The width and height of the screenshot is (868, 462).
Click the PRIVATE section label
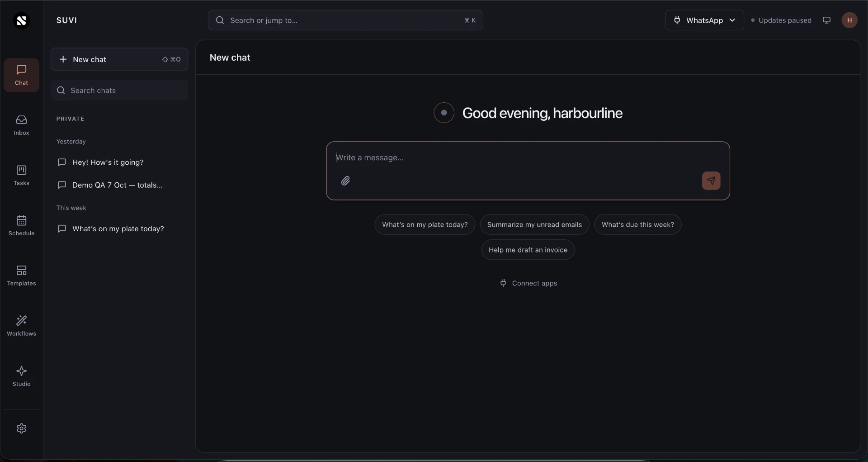(x=71, y=119)
